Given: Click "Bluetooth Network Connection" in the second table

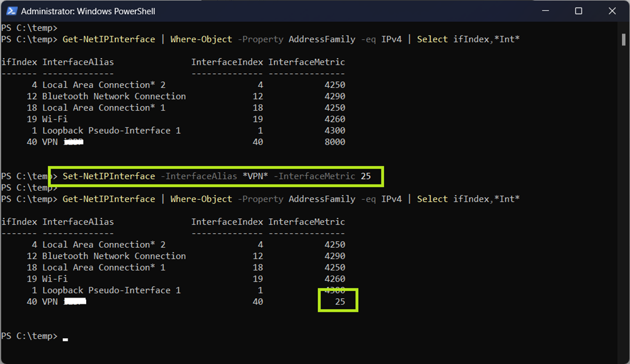Looking at the screenshot, I should (x=114, y=256).
